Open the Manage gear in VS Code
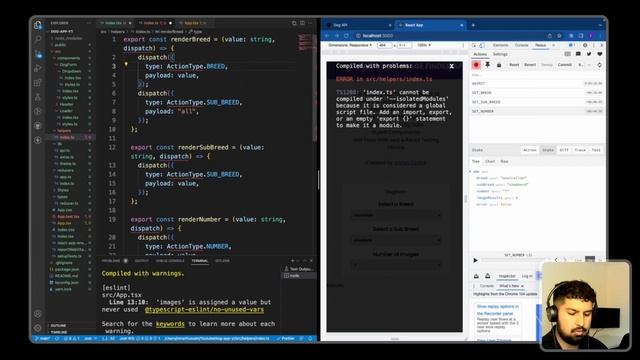This screenshot has width=640, height=360. click(x=38, y=327)
